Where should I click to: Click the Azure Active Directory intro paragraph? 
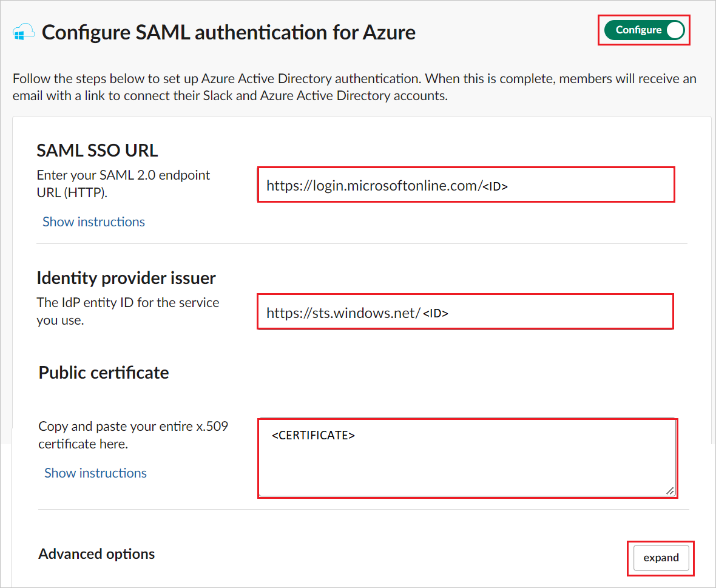[354, 87]
